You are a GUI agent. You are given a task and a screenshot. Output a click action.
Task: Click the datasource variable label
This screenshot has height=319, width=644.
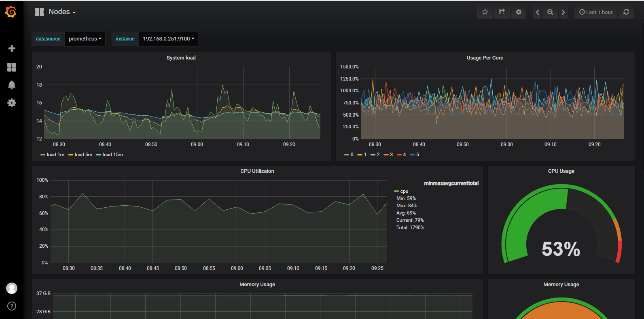click(48, 39)
